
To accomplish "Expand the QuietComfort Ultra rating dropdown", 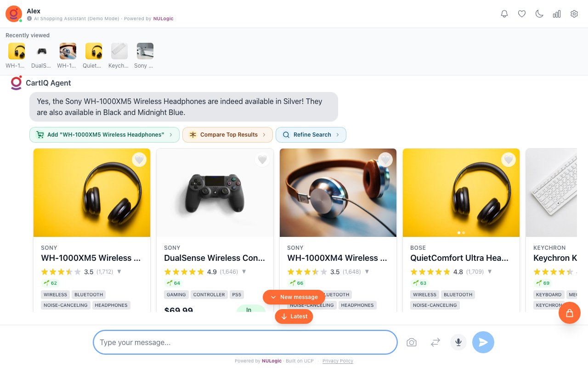I will click(x=490, y=272).
